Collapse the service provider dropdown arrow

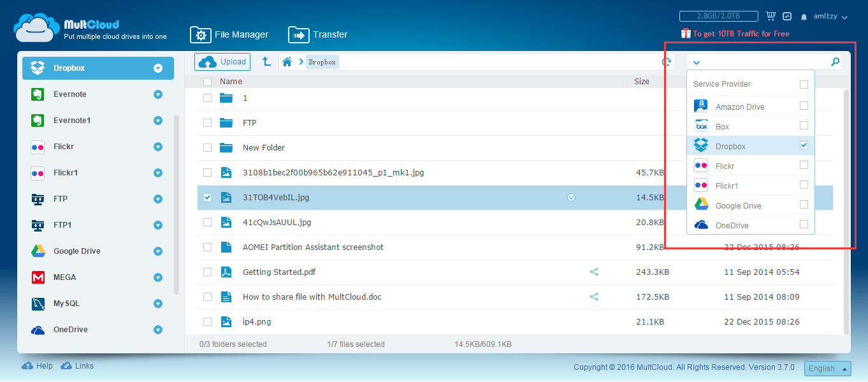[x=697, y=62]
